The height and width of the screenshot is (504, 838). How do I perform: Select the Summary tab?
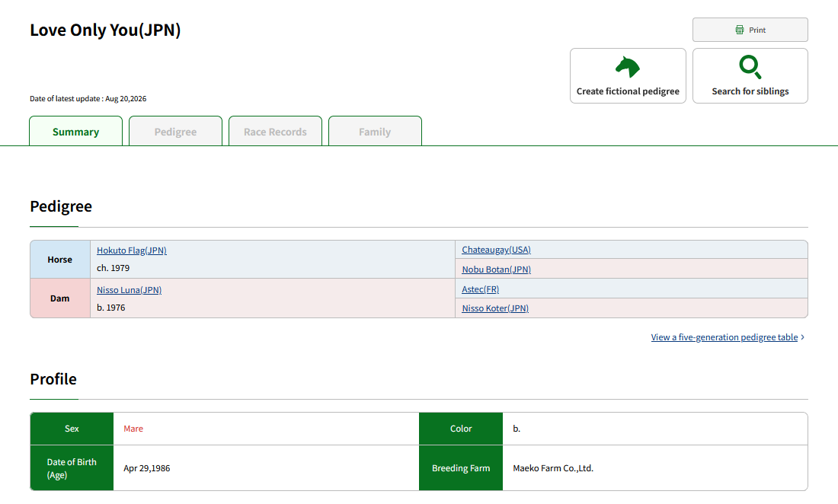click(x=76, y=132)
